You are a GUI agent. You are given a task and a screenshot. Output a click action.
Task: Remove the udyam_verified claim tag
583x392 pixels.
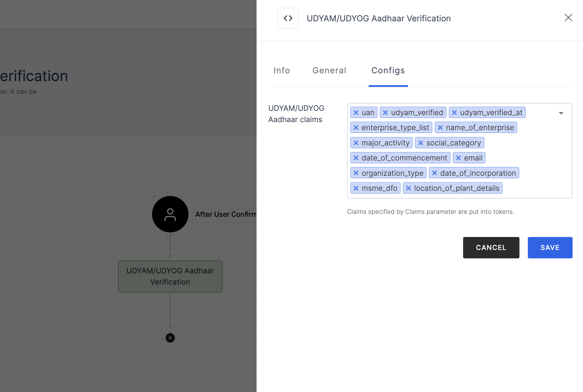[385, 113]
